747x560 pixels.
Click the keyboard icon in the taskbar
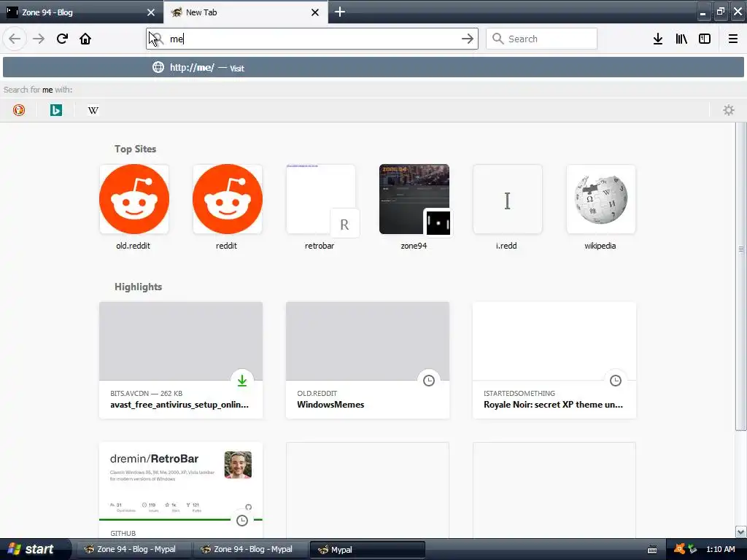pos(652,550)
